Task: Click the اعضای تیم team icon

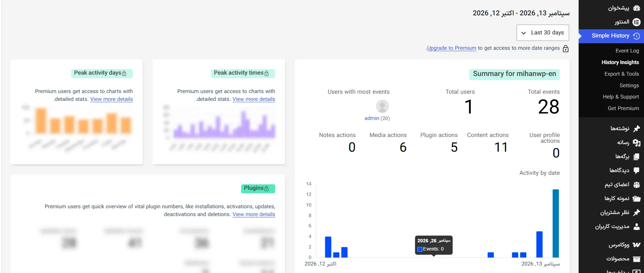Action: (636, 184)
